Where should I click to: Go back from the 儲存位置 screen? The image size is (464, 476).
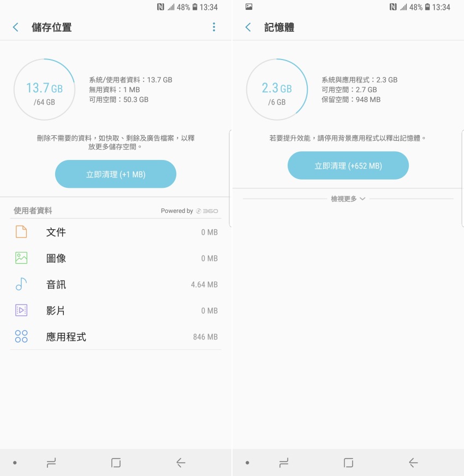pos(15,27)
